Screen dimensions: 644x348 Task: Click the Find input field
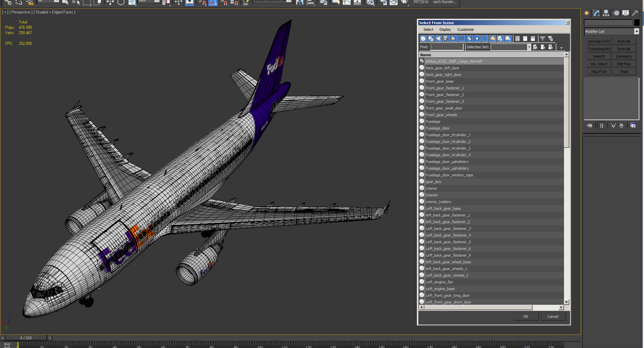[447, 47]
